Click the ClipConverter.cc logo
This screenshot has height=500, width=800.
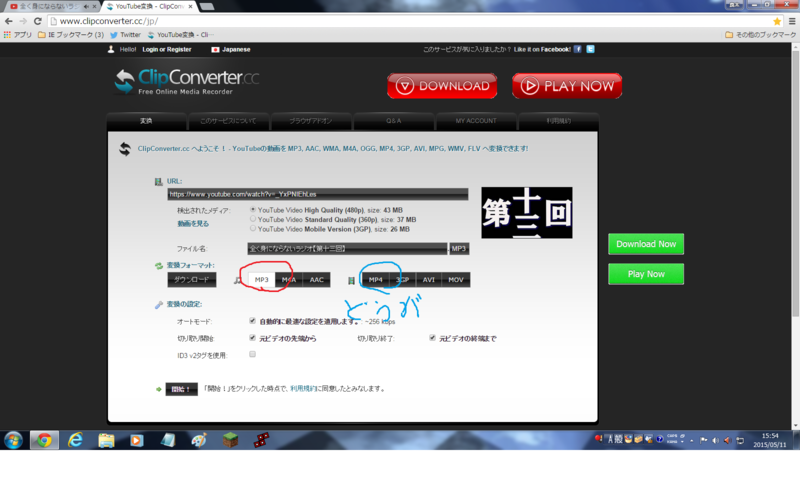click(x=187, y=82)
